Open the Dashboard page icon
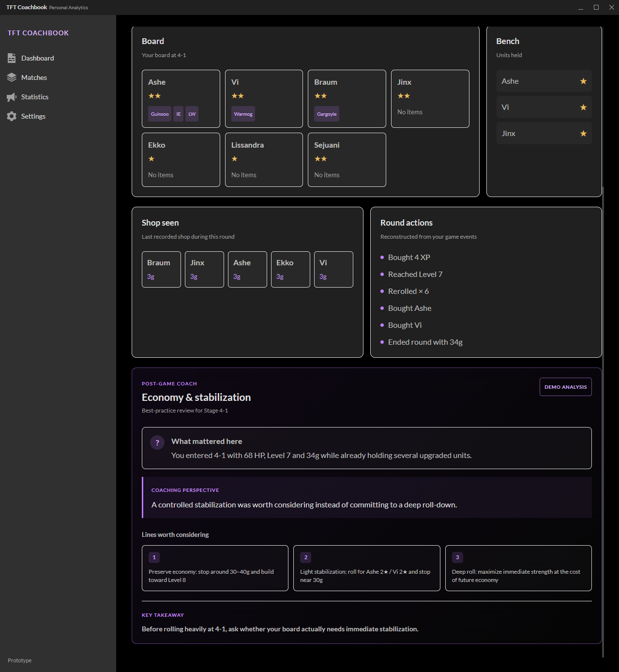 [x=12, y=58]
